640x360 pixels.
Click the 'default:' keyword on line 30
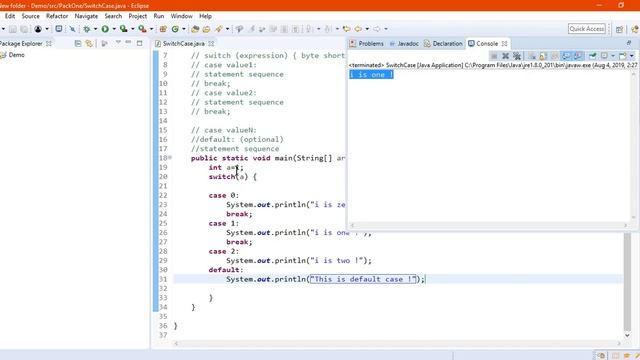click(x=226, y=270)
